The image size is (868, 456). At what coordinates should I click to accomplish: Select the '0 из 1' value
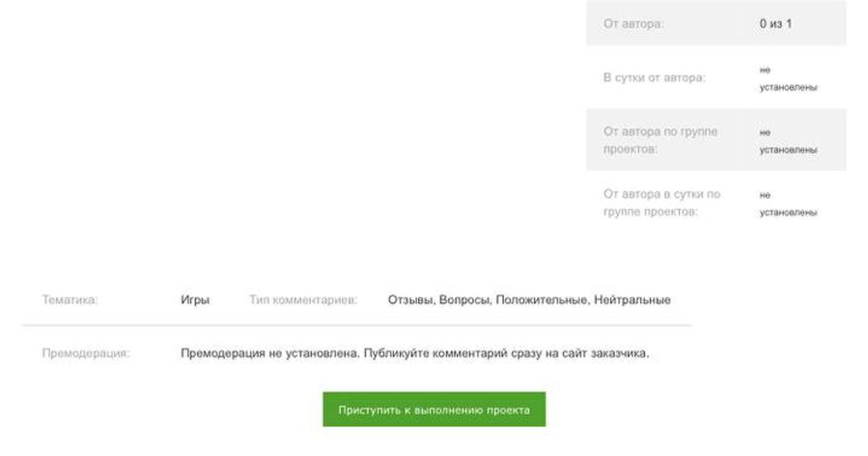click(x=775, y=24)
